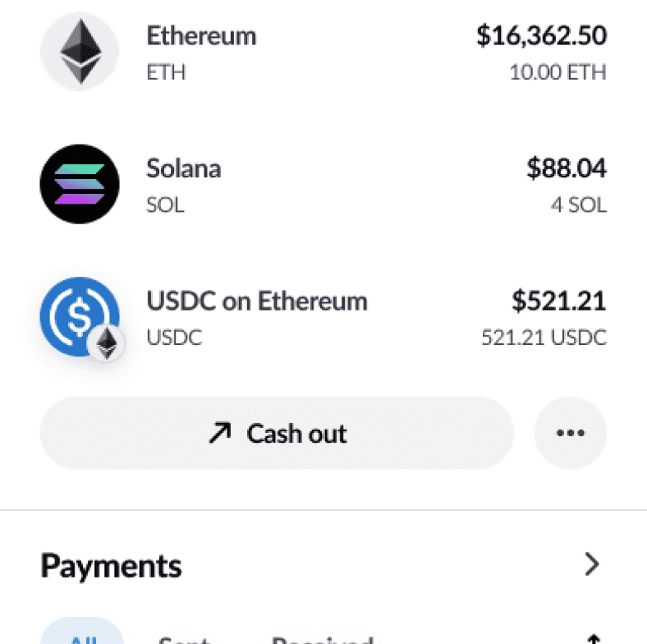This screenshot has height=644, width=647.
Task: Open the Ethereum asset row
Action: [x=323, y=52]
